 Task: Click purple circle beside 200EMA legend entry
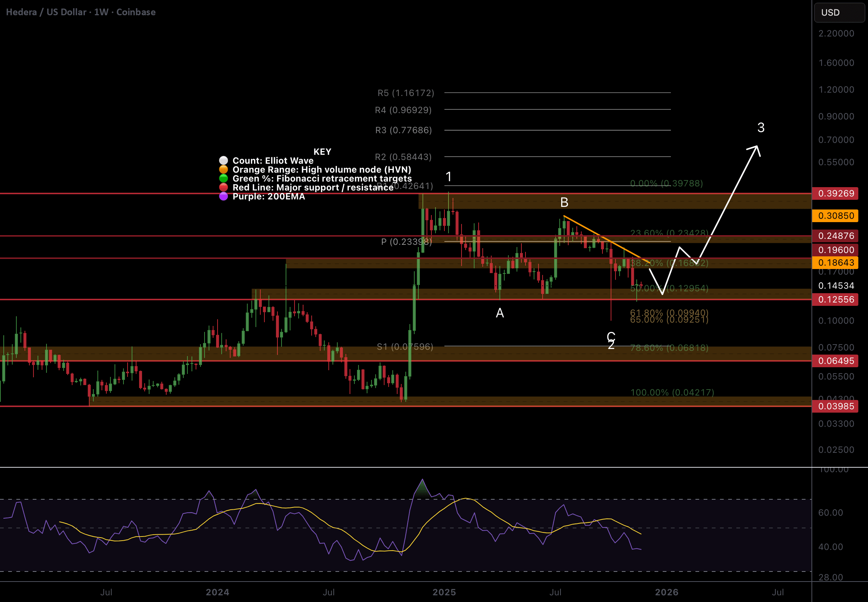coord(223,196)
